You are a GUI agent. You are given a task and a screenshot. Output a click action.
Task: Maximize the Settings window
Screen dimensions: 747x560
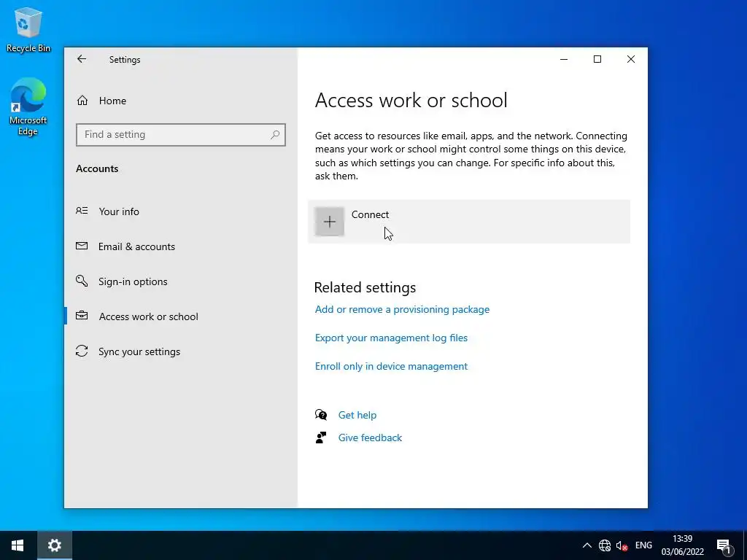tap(597, 59)
